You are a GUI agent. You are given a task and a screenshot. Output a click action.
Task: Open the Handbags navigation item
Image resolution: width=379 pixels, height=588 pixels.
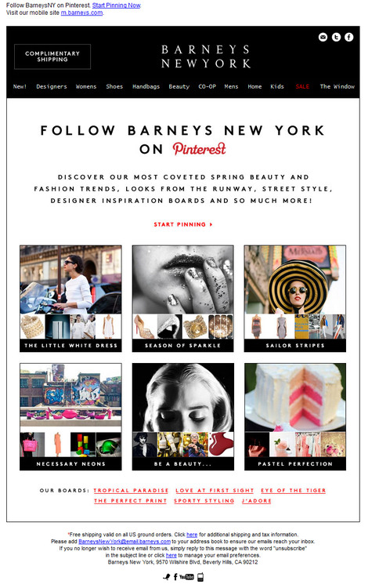coord(146,86)
